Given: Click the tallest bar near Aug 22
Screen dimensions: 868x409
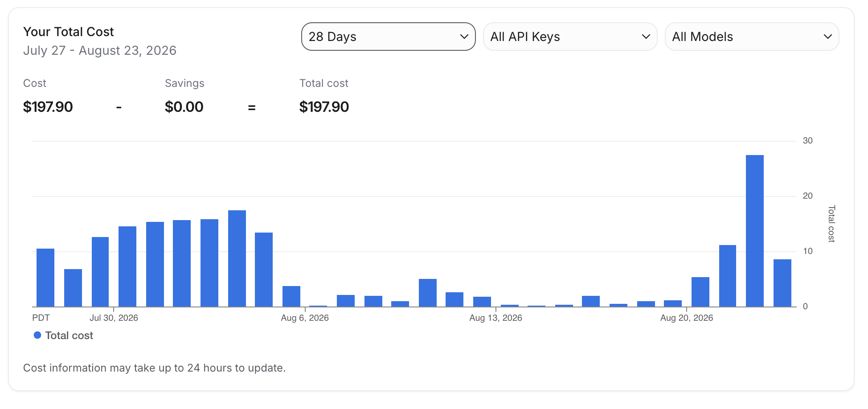Looking at the screenshot, I should tap(754, 231).
